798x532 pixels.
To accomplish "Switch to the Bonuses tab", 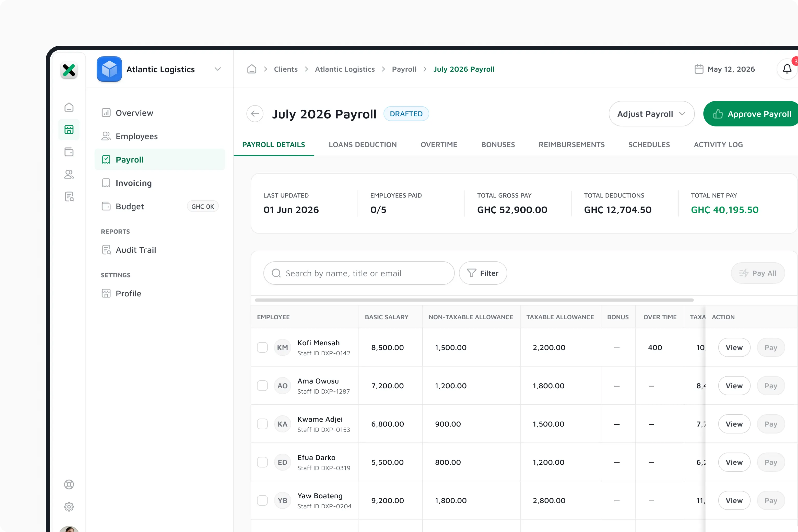I will pos(498,144).
